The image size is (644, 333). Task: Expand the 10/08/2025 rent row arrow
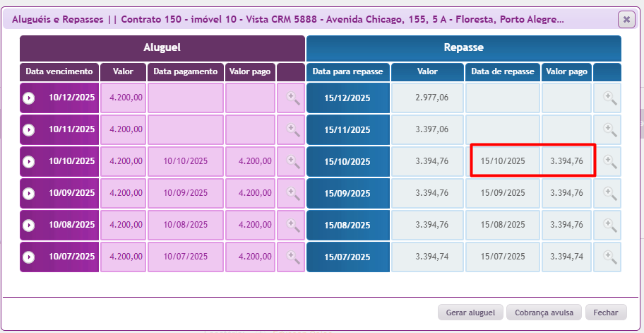[x=28, y=225]
